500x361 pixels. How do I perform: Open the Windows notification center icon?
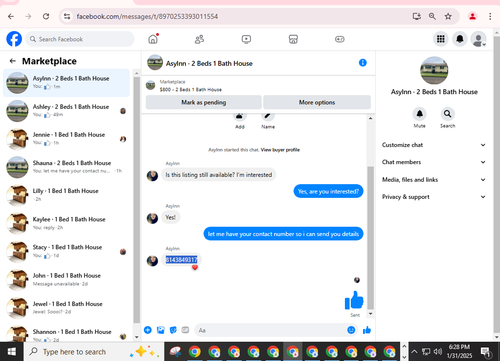point(485,352)
